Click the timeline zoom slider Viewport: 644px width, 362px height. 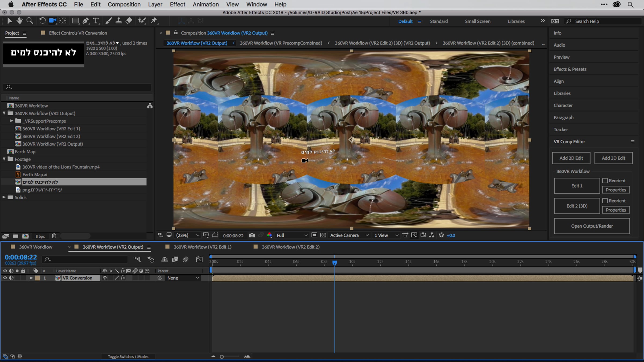pos(222,357)
